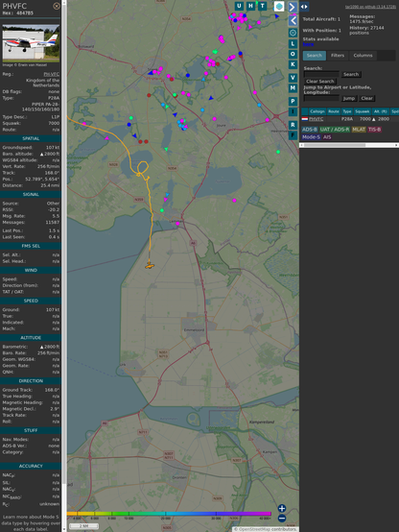Toggle the L labels button
399x532 pixels.
tap(293, 44)
